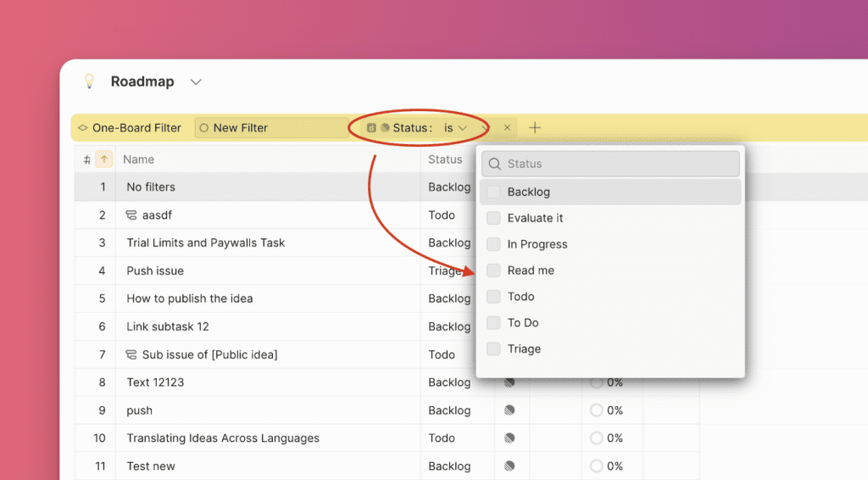The height and width of the screenshot is (480, 868).
Task: Click the striped status icon in row 9
Action: pos(509,410)
